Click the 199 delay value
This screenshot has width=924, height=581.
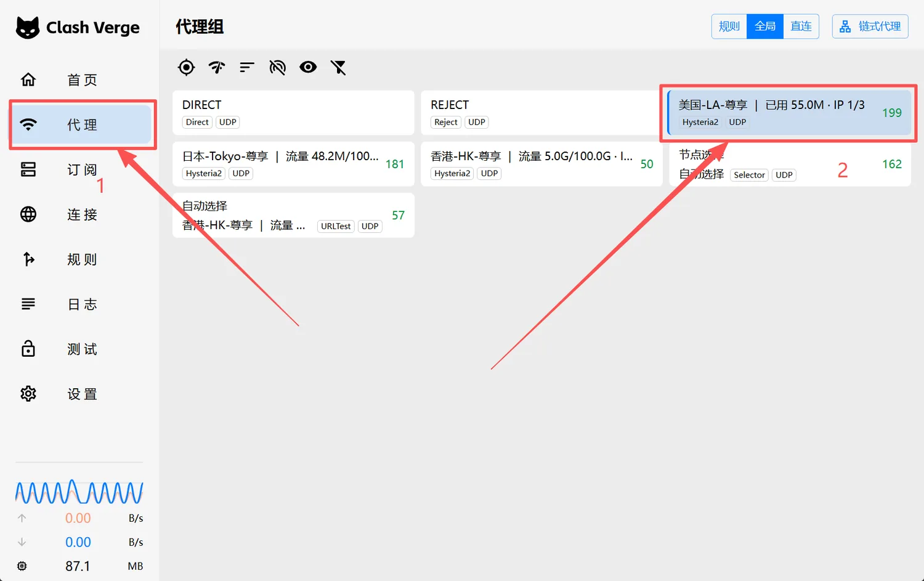[891, 113]
